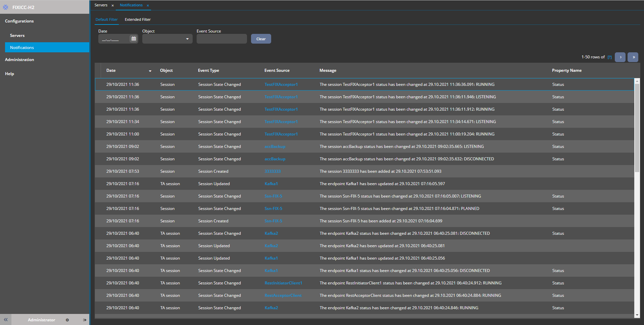Open TestFIXAcceptor1 link in 11:34 row
The image size is (644, 325).
click(x=281, y=122)
